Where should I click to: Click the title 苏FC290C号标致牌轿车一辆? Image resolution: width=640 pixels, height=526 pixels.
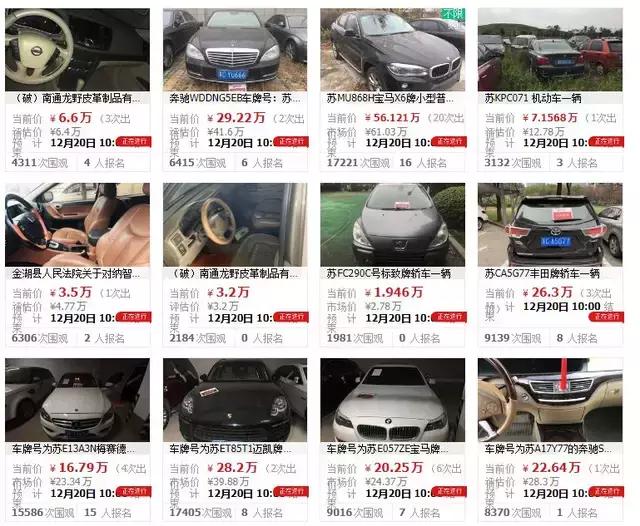[x=388, y=274]
